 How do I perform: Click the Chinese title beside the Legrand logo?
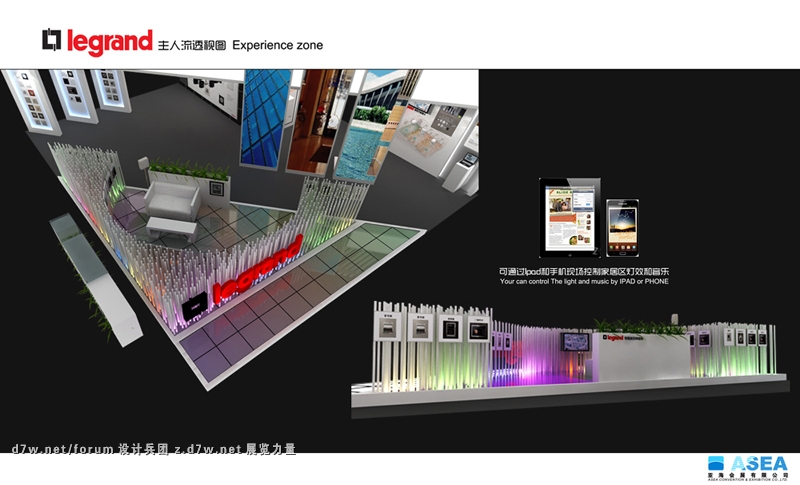pos(192,45)
